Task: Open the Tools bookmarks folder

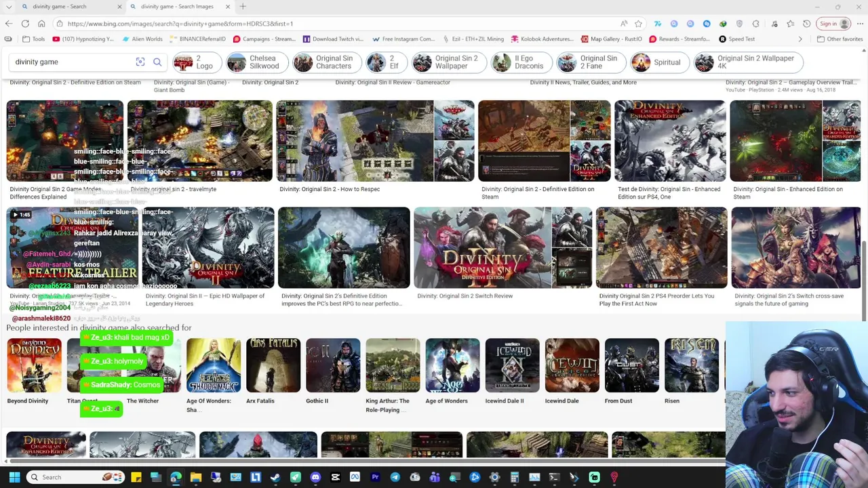Action: click(32, 39)
